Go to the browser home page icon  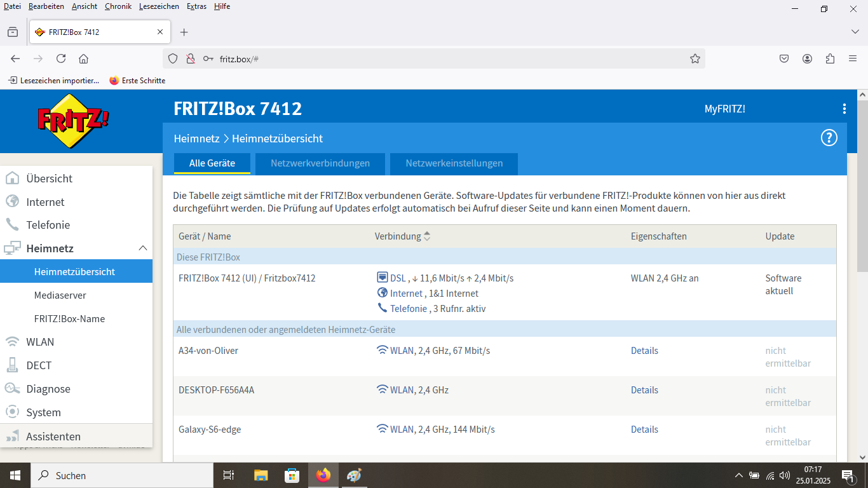click(x=83, y=58)
